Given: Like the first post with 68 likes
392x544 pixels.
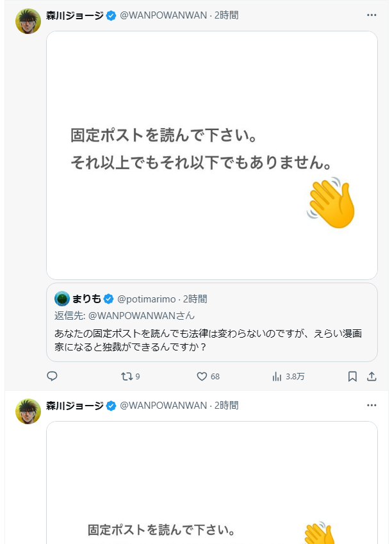Looking at the screenshot, I should 202,377.
